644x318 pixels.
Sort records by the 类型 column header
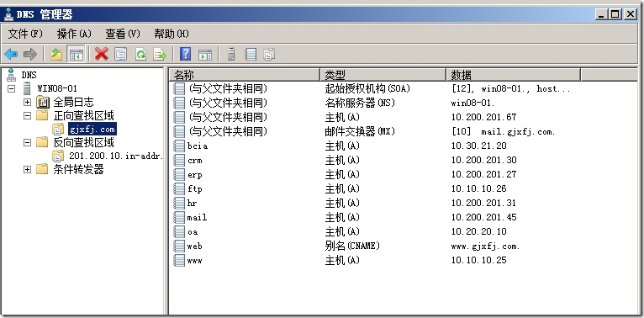383,75
